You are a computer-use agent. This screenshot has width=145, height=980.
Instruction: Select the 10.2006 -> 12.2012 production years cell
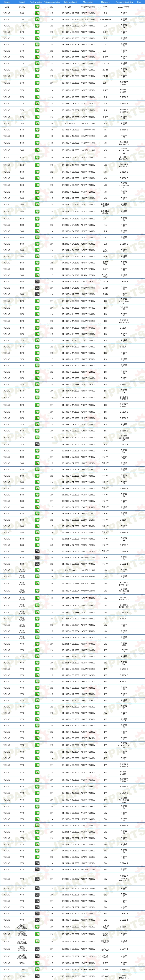[70, 13]
